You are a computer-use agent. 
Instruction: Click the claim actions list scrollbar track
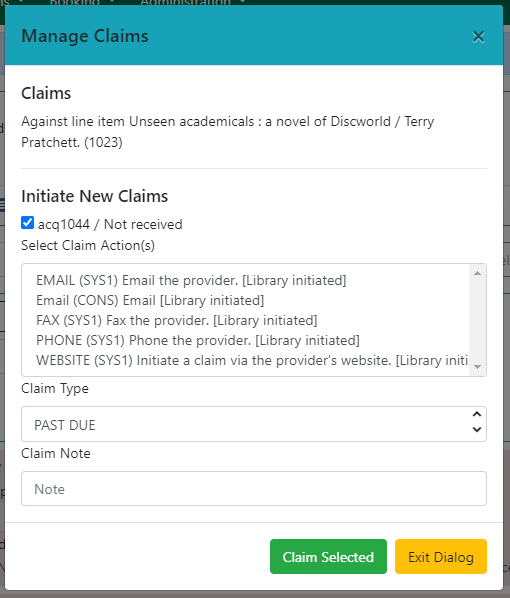point(477,320)
